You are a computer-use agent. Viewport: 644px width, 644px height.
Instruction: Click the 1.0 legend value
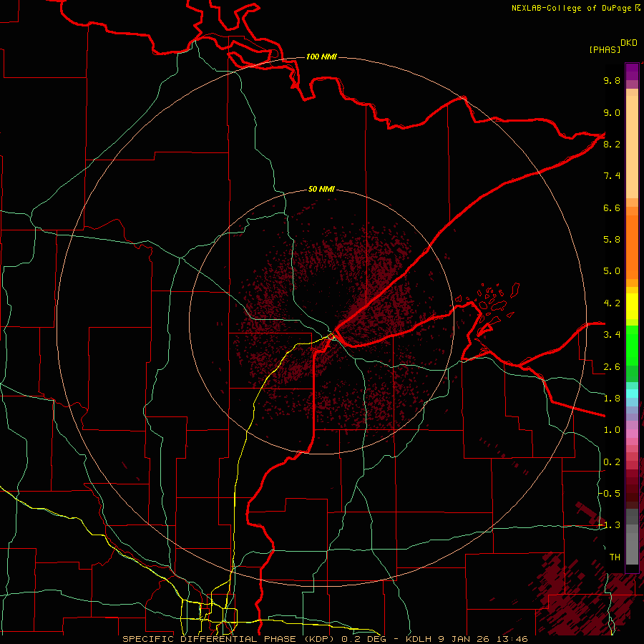click(x=612, y=430)
